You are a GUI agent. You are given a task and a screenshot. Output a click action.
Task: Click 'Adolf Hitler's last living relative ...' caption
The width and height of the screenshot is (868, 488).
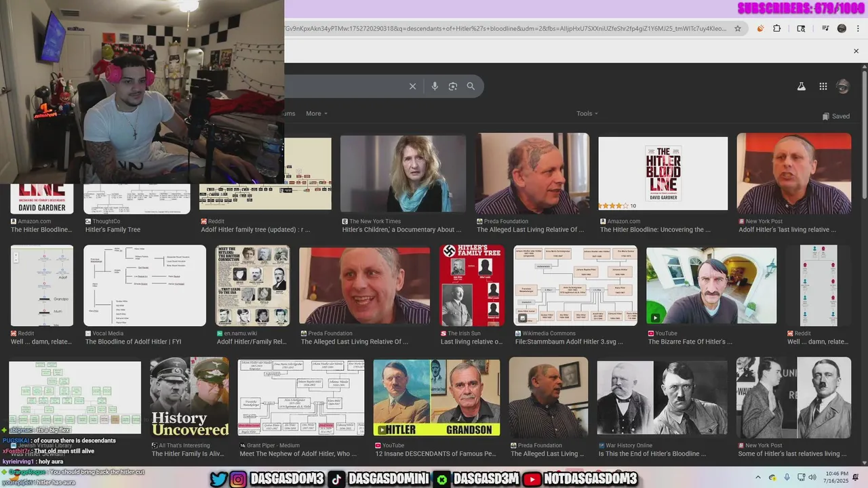787,230
